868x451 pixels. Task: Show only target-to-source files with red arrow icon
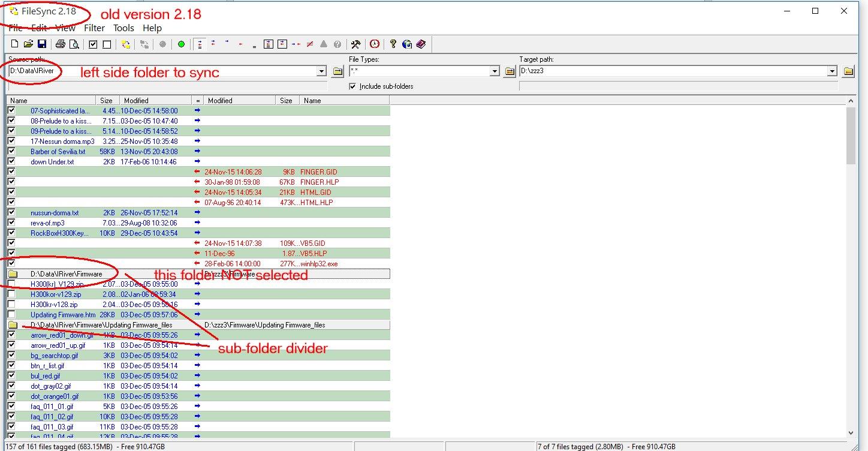click(241, 44)
